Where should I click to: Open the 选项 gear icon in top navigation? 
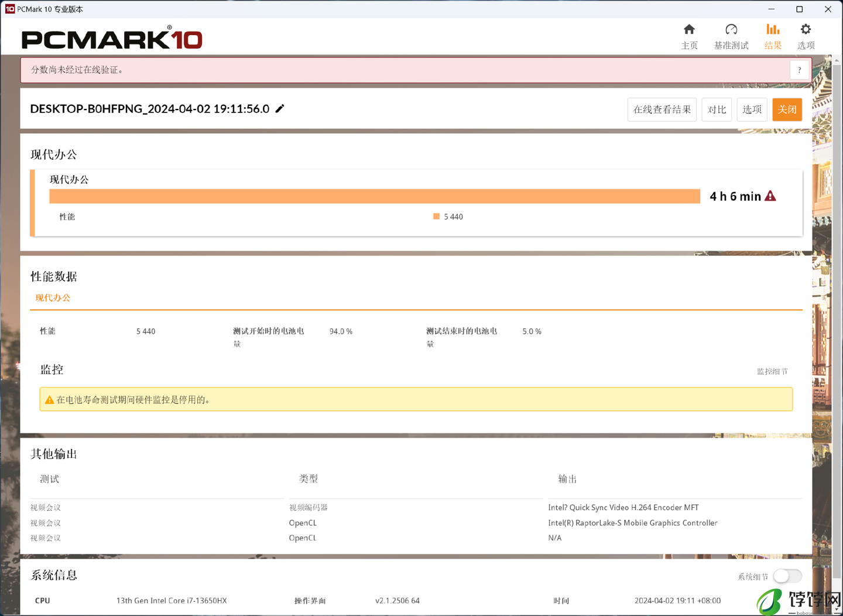[x=806, y=30]
